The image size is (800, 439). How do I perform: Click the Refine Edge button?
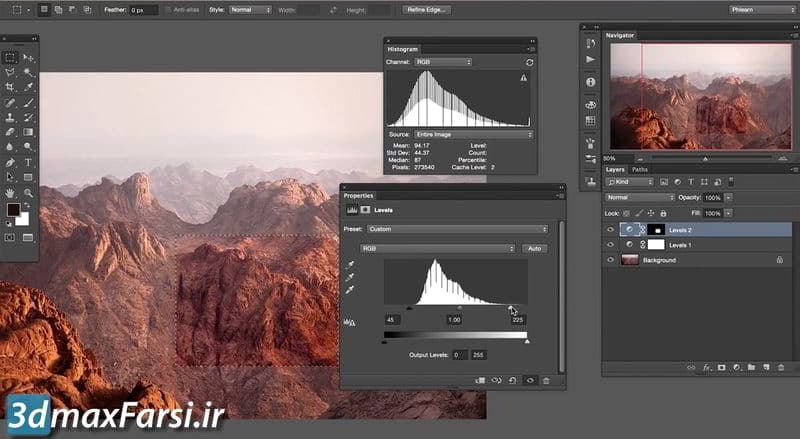(x=427, y=10)
